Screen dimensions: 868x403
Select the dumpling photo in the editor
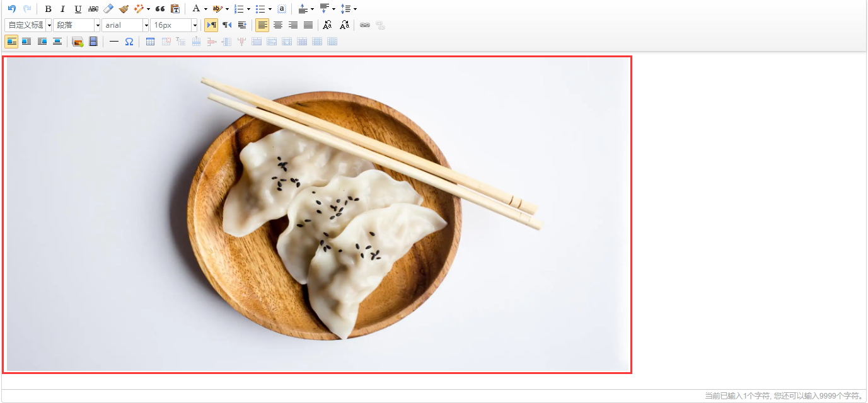[317, 215]
